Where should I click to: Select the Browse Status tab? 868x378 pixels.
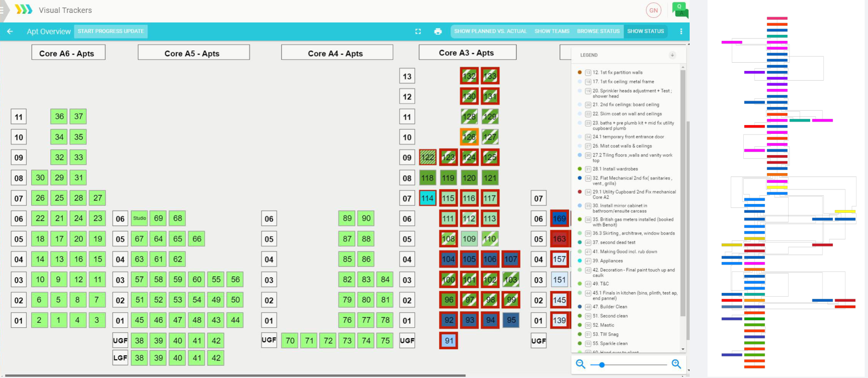(598, 31)
